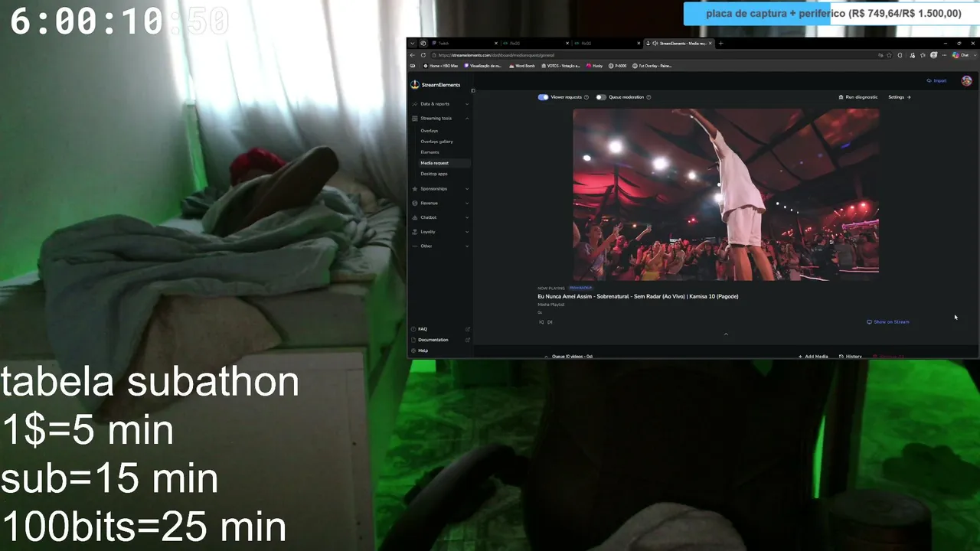Open the browser tab search dropdown

[413, 44]
